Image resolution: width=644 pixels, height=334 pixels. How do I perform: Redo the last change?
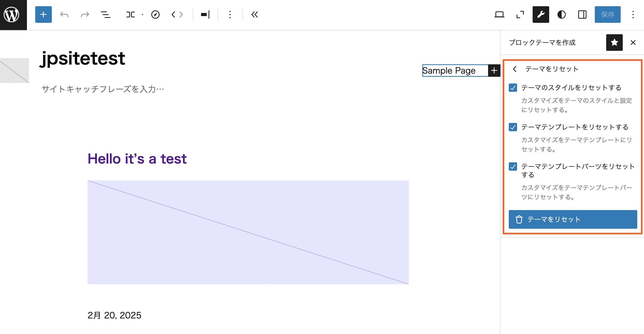(85, 15)
